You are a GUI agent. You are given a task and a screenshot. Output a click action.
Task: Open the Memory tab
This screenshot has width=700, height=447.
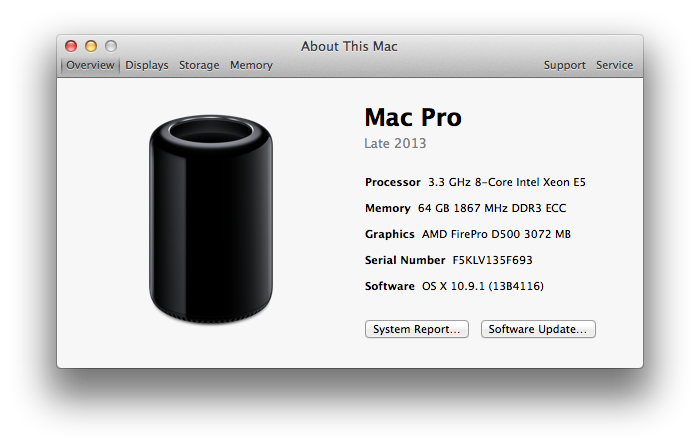[x=251, y=65]
